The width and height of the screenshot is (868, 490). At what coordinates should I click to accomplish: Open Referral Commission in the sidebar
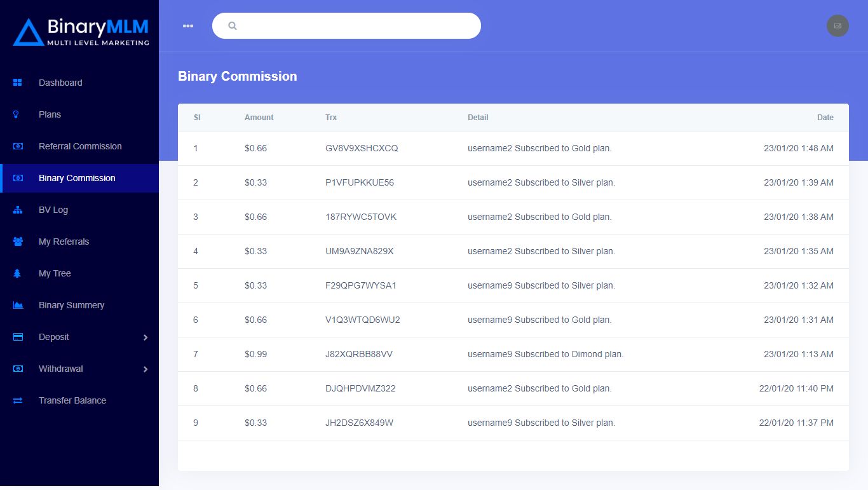point(79,146)
